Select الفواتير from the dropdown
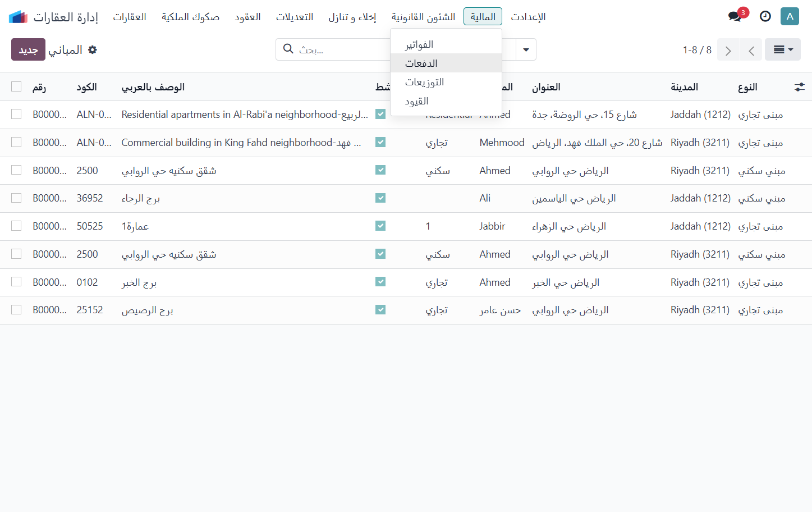Screen dimensions: 812x512 pos(446,44)
